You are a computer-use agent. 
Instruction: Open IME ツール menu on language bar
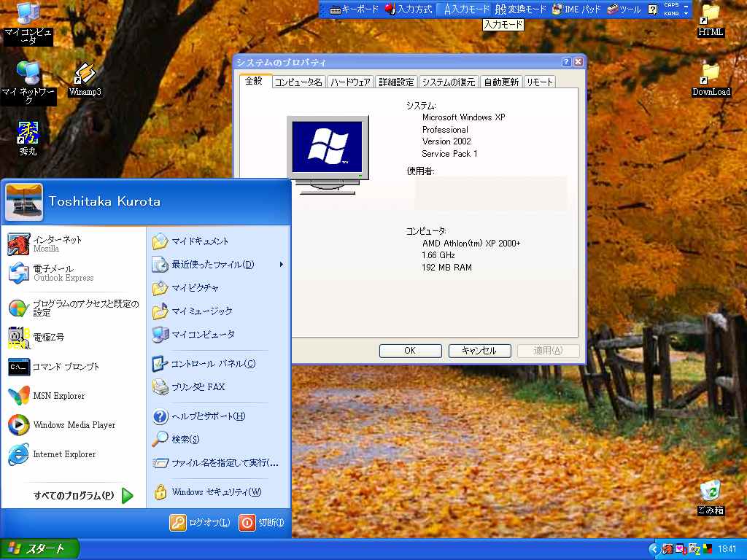pyautogui.click(x=624, y=9)
